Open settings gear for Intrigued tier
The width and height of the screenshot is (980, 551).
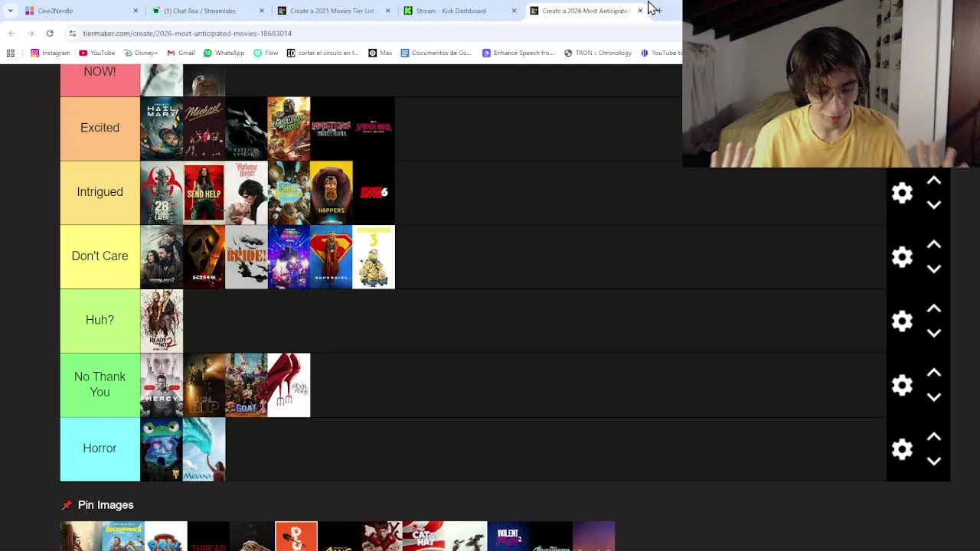(x=902, y=193)
